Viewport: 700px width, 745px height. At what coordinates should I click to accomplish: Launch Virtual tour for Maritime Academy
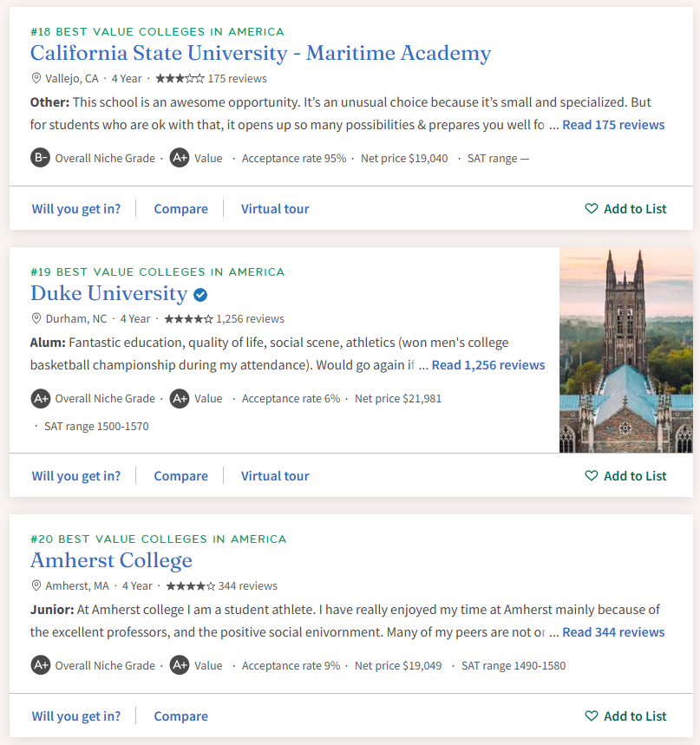[x=275, y=209]
